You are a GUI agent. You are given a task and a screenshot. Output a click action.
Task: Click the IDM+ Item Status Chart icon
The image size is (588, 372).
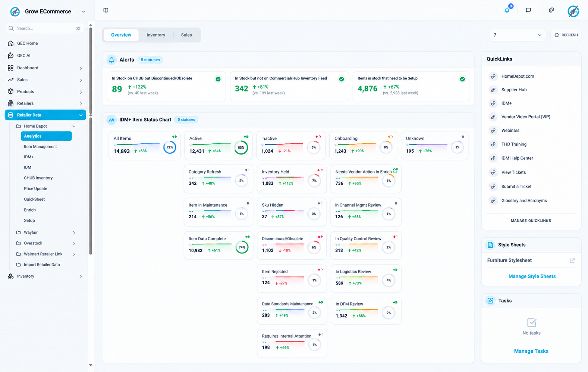pyautogui.click(x=111, y=120)
